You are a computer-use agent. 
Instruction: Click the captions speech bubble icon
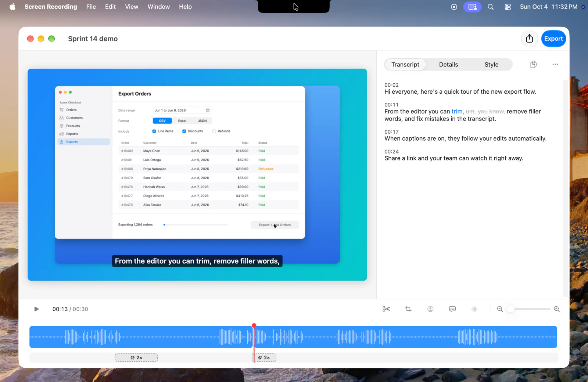click(452, 309)
